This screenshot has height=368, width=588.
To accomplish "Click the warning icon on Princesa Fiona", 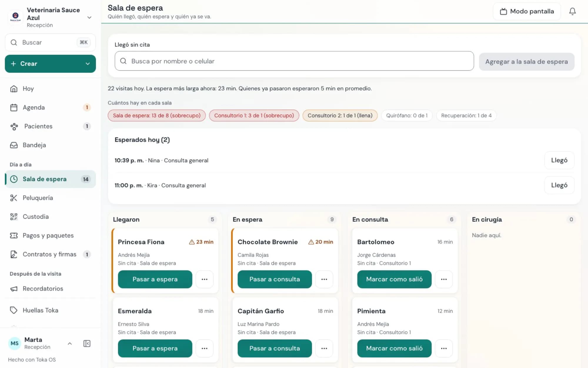I will [192, 242].
